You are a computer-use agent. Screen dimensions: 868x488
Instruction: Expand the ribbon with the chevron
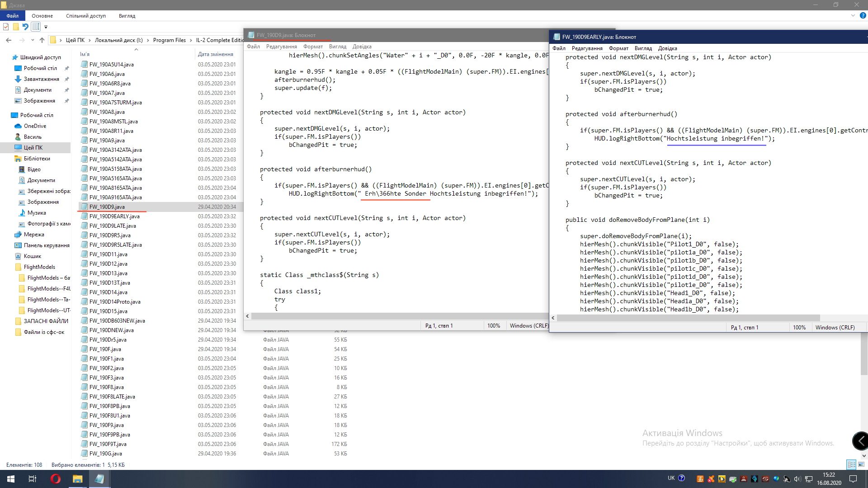(853, 15)
